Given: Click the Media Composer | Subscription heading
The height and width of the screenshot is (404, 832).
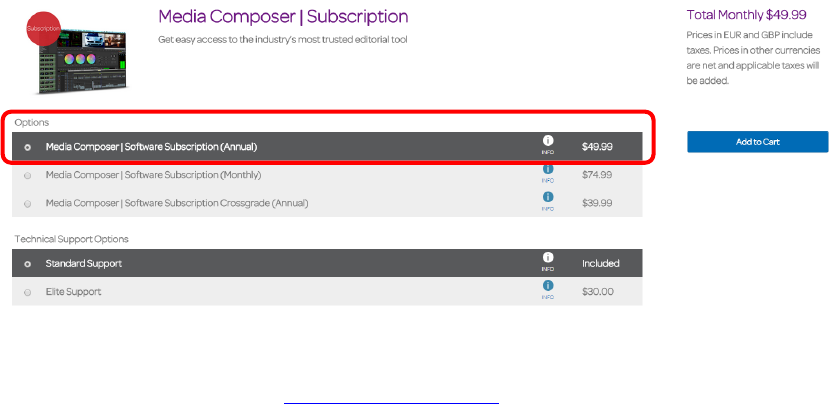Looking at the screenshot, I should coord(283,17).
